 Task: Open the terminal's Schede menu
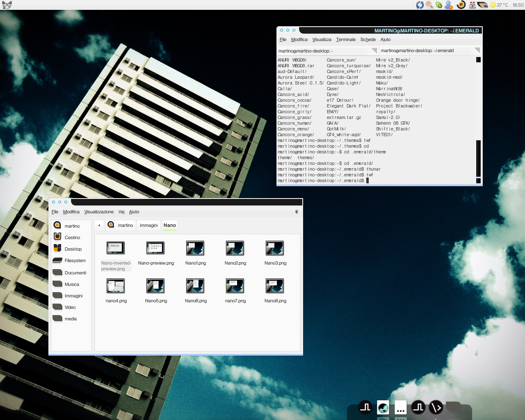pyautogui.click(x=368, y=39)
